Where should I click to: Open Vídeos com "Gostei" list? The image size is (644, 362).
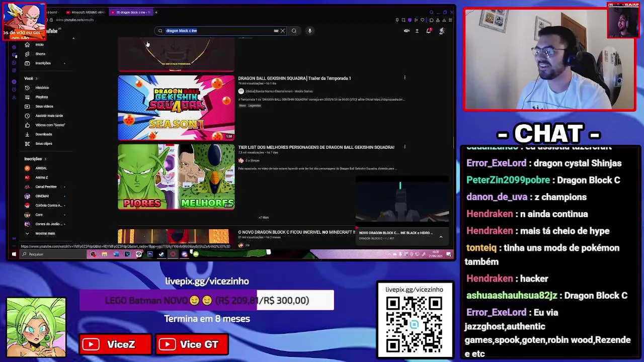pos(45,125)
